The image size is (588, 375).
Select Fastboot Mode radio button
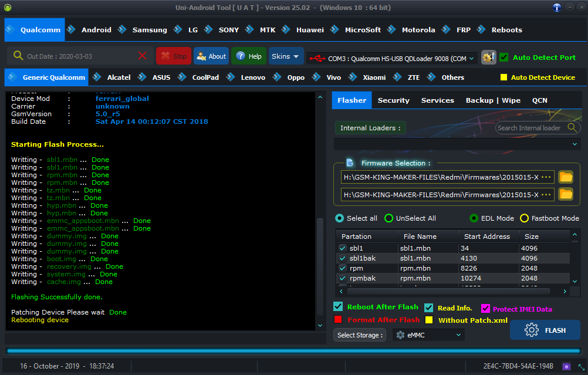524,218
